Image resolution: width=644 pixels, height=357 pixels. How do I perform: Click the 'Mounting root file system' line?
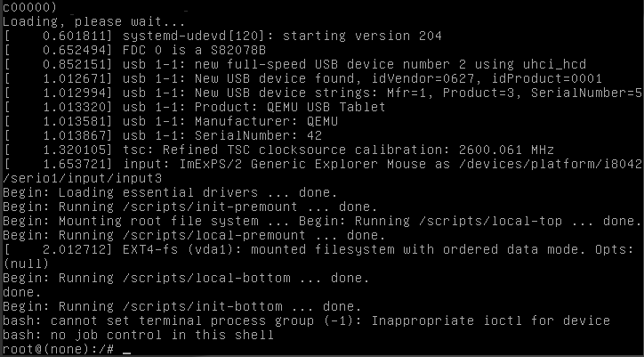tap(322, 221)
